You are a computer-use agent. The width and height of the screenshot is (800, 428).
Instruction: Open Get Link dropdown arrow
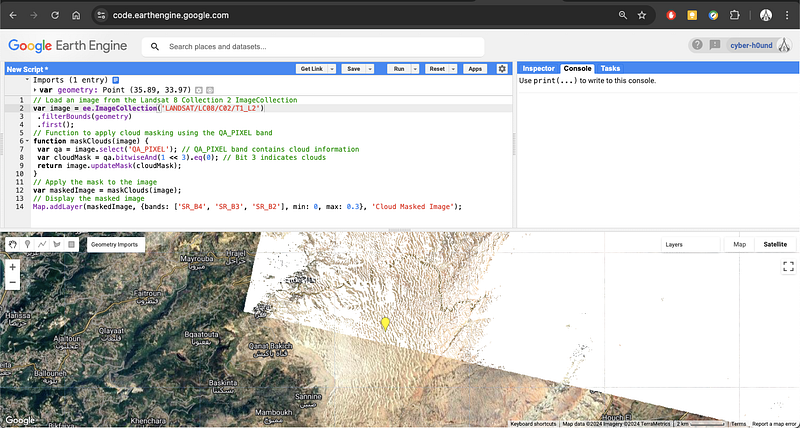(x=332, y=69)
